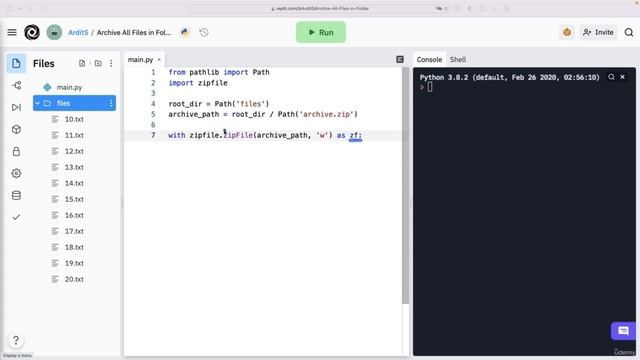Open the chat bubble button

623,331
